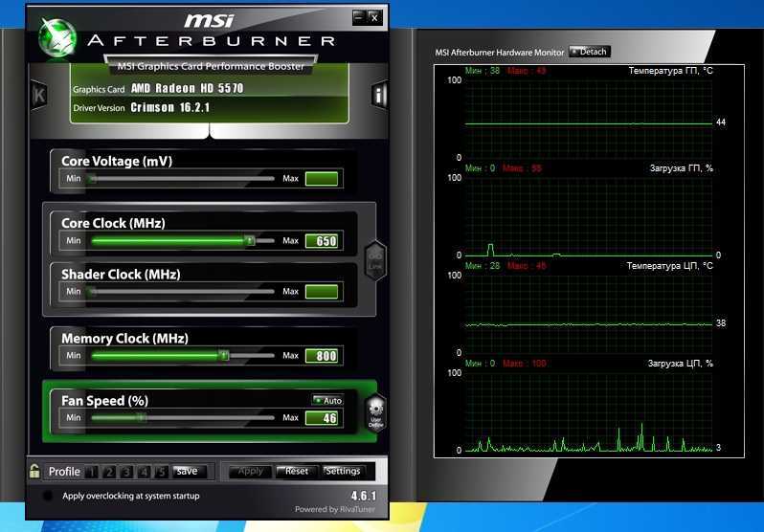The width and height of the screenshot is (764, 532).
Task: Close the Afterburner window
Action: [374, 17]
